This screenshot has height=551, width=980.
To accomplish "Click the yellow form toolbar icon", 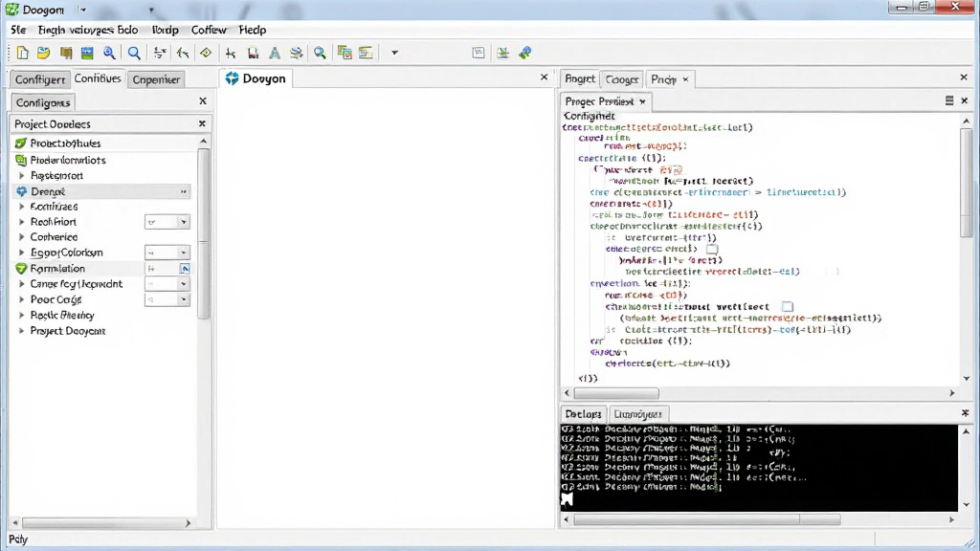I will 366,54.
